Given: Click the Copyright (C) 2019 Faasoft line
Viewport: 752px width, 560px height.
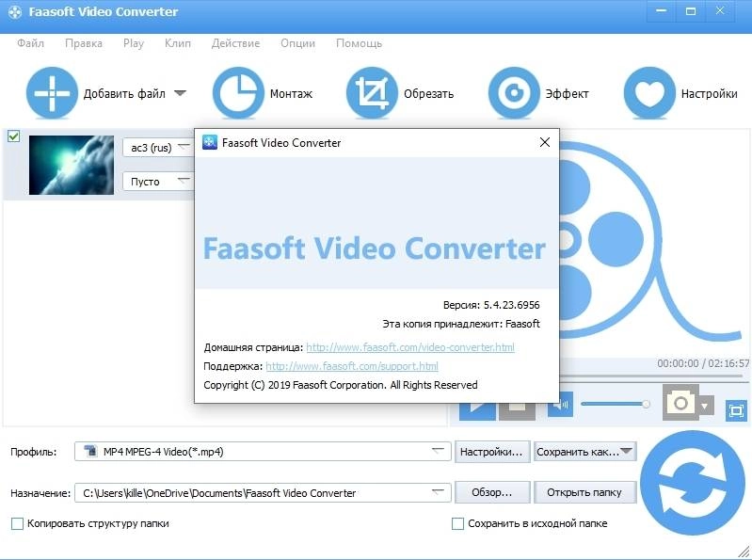Looking at the screenshot, I should point(341,385).
